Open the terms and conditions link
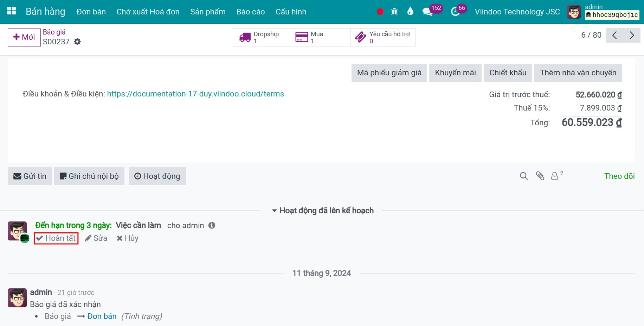Screen dimensions: 644x326 (x=195, y=94)
